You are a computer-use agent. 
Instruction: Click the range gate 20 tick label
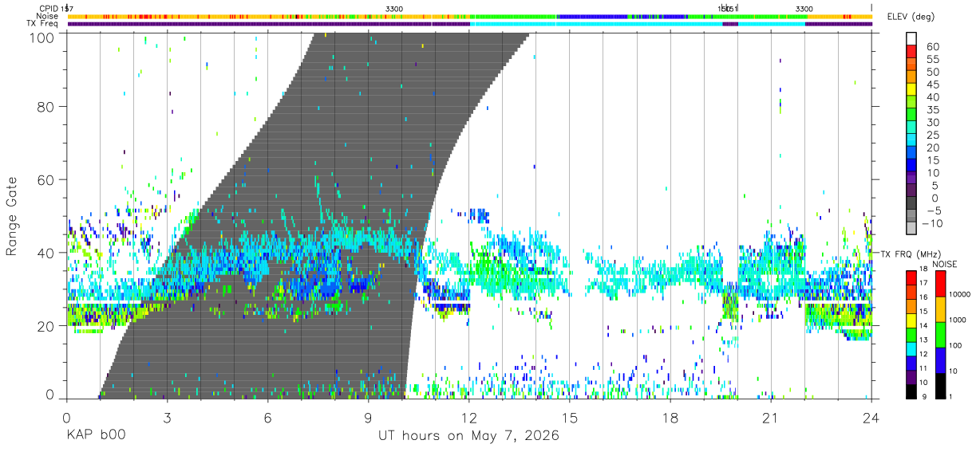pos(45,326)
